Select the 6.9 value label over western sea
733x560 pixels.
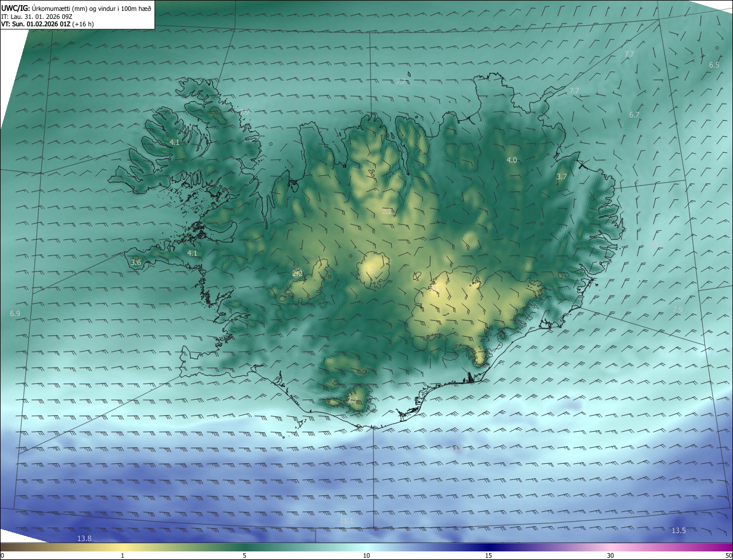pos(15,314)
